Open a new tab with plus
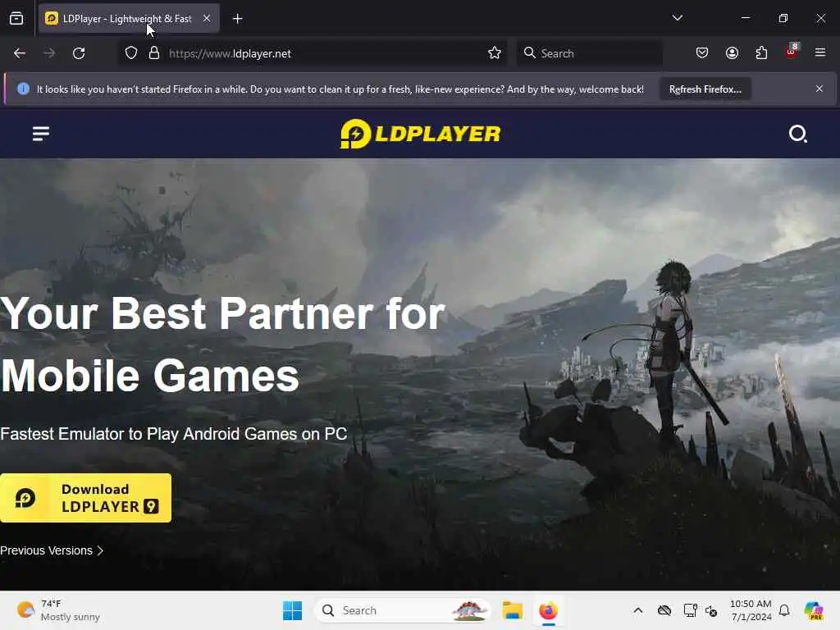The image size is (840, 630). coord(237,19)
